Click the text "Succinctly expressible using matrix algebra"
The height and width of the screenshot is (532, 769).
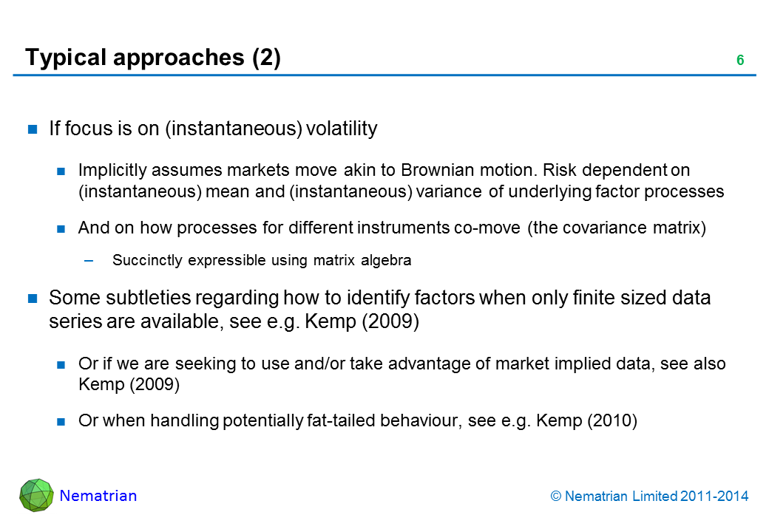(x=262, y=260)
